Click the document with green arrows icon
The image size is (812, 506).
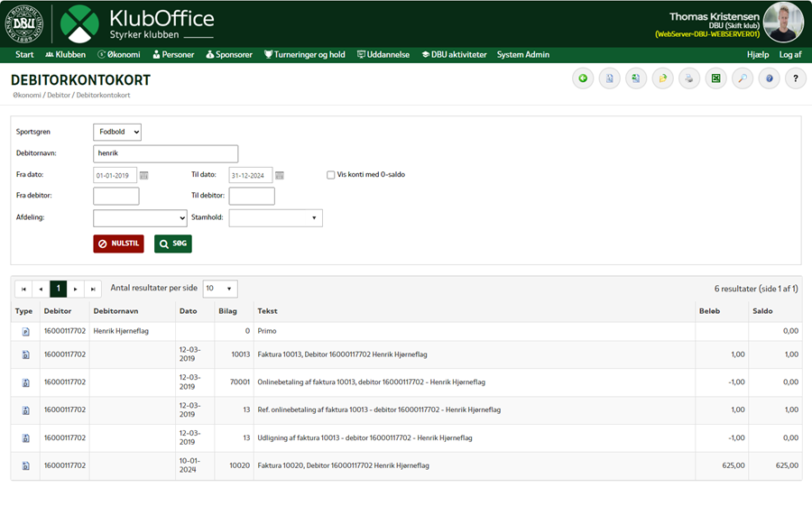point(636,78)
